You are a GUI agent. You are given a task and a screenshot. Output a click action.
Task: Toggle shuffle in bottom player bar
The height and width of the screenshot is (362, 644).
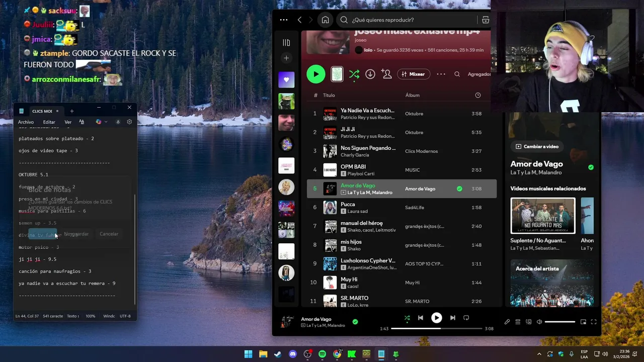tap(407, 318)
